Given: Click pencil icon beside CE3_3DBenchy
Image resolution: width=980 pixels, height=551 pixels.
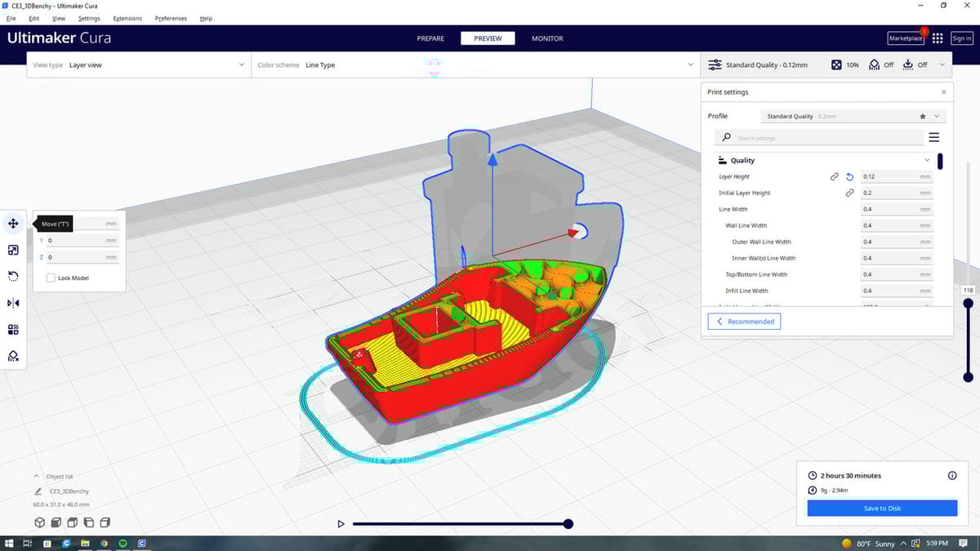Looking at the screenshot, I should click(38, 491).
